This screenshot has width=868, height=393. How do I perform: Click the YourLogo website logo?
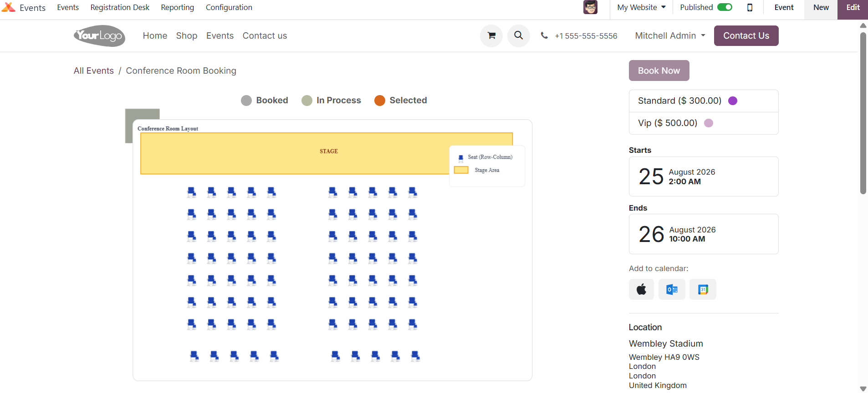(x=99, y=35)
